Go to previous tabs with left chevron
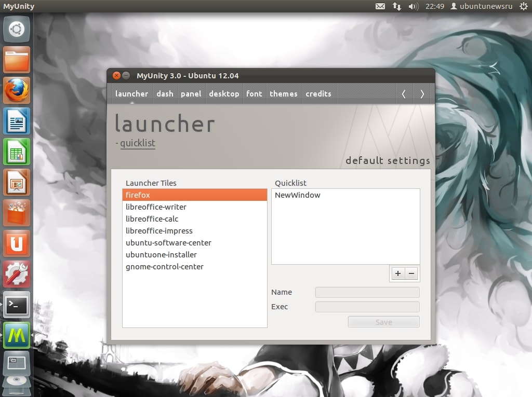The height and width of the screenshot is (397, 532). [404, 94]
